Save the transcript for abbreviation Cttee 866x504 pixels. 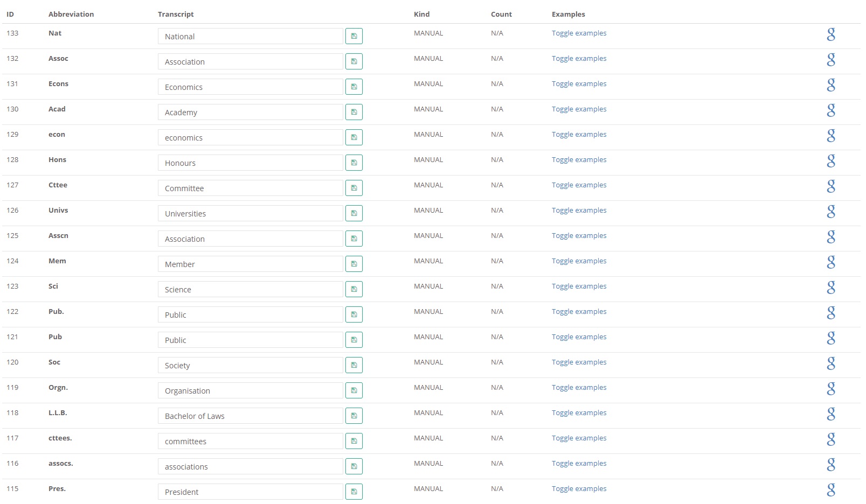(354, 188)
